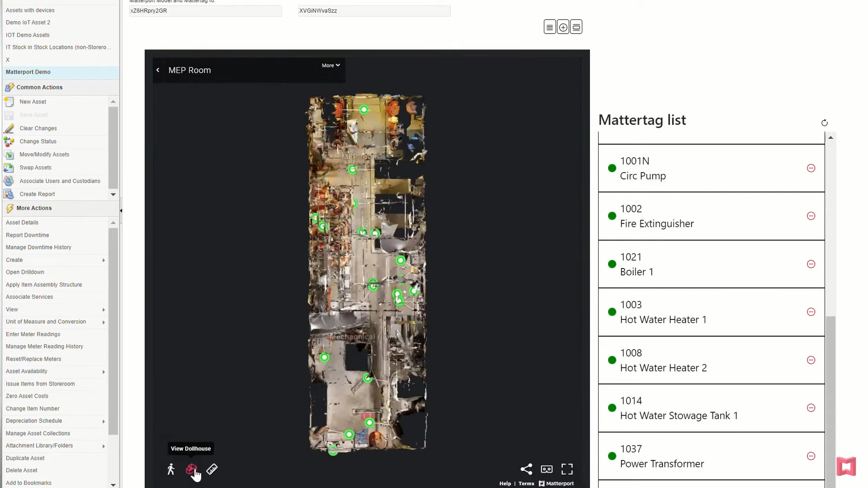The height and width of the screenshot is (488, 868).
Task: Refresh the Mattertag list
Action: click(x=824, y=123)
